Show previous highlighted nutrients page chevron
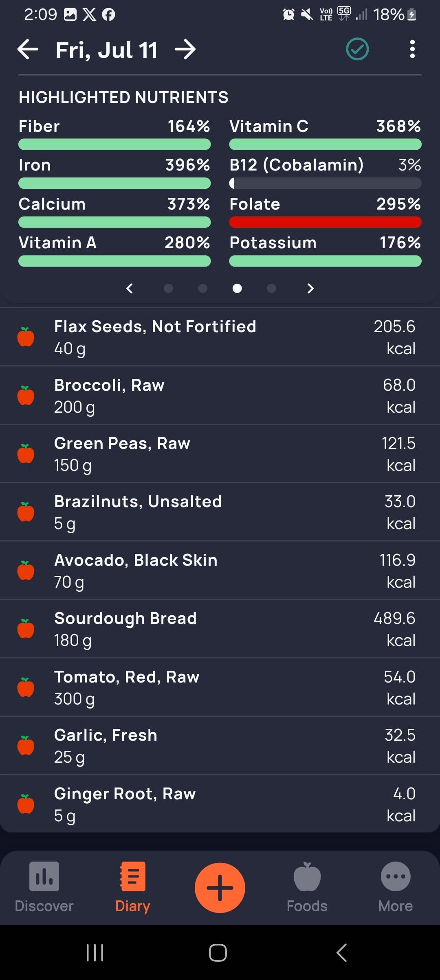 [130, 289]
